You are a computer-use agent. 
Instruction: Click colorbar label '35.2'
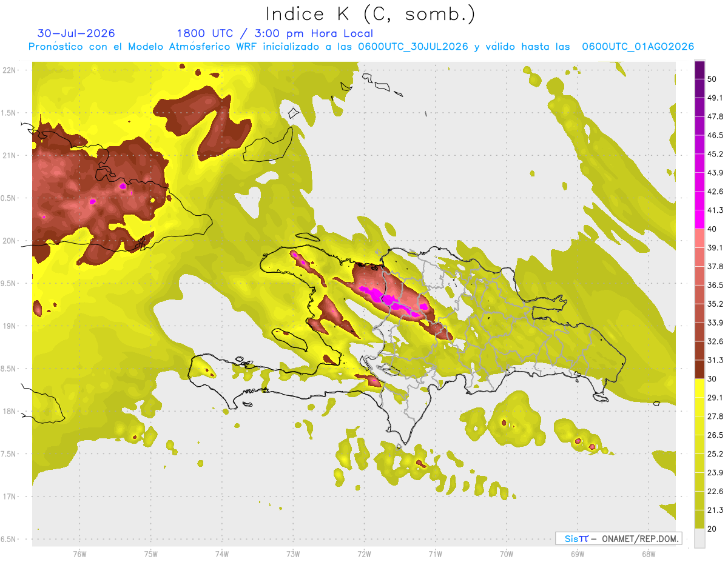pyautogui.click(x=715, y=304)
